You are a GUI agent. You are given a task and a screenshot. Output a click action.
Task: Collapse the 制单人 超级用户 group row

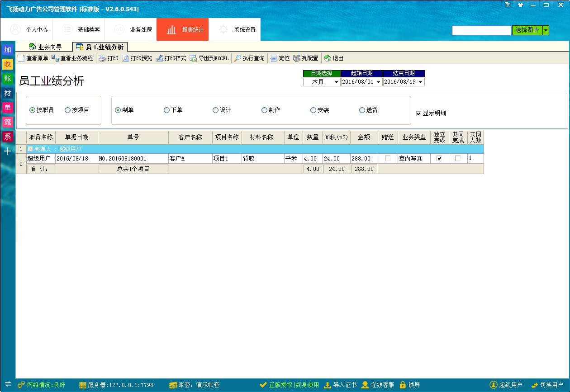[30, 149]
